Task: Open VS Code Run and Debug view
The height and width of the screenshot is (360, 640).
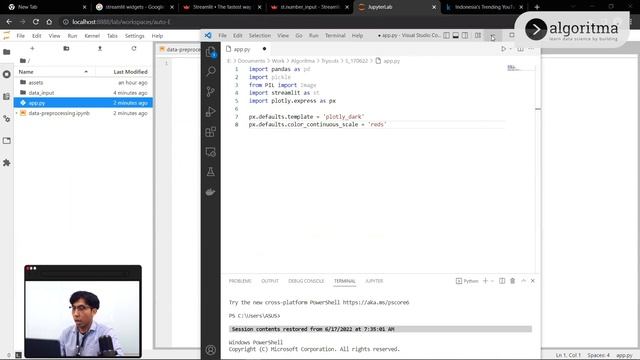Action: [x=211, y=111]
